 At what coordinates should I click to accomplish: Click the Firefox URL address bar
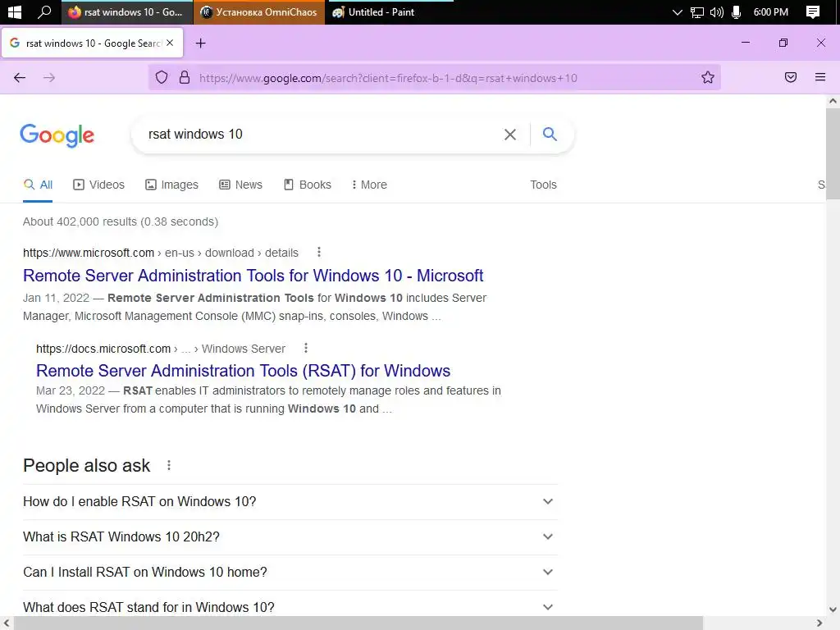(x=434, y=78)
